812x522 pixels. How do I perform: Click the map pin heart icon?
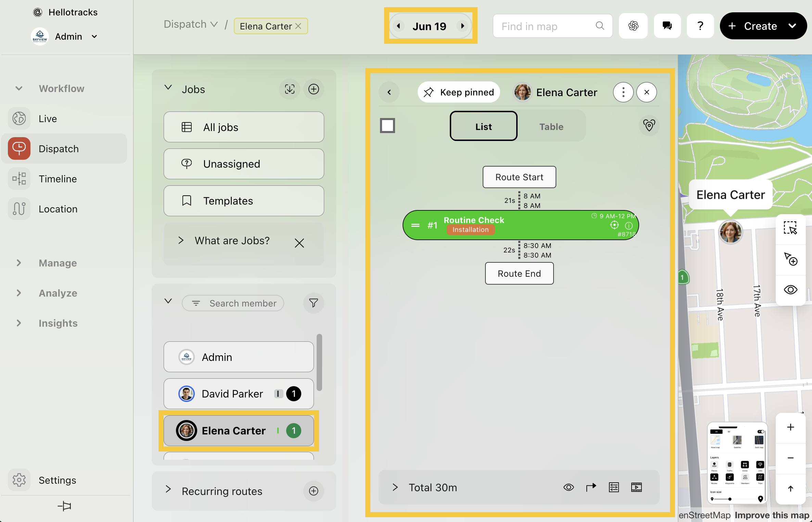pyautogui.click(x=649, y=126)
